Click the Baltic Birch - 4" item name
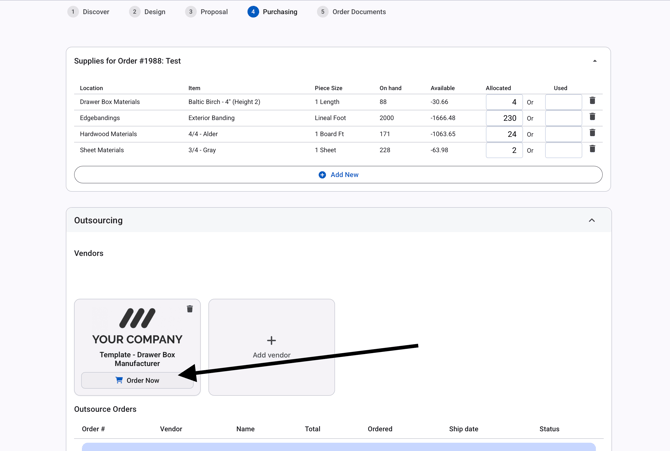This screenshot has height=451, width=670. 224,102
